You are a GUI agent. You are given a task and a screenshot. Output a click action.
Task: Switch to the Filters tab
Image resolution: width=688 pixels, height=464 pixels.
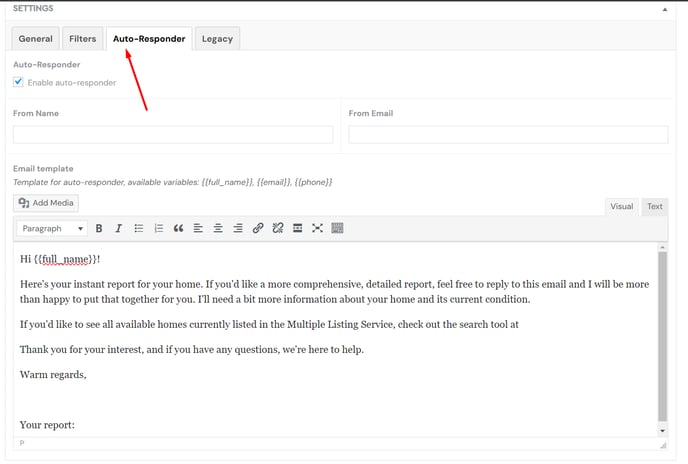click(x=82, y=39)
